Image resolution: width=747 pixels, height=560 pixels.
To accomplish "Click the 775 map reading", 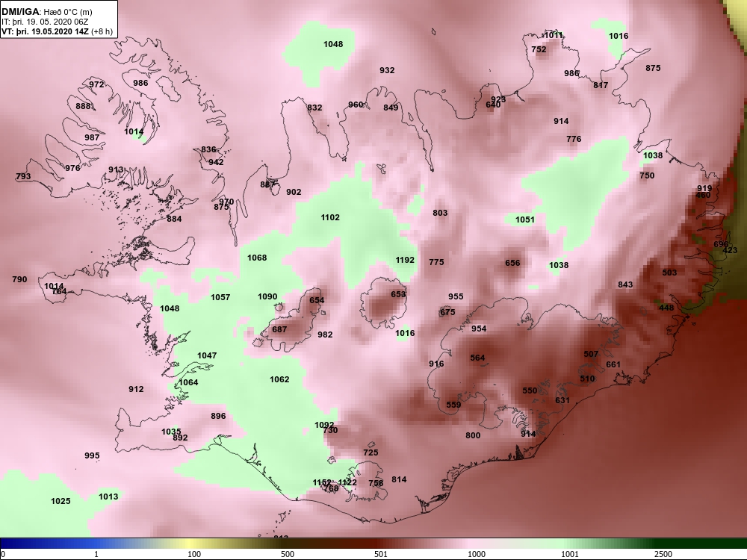I will pos(436,262).
